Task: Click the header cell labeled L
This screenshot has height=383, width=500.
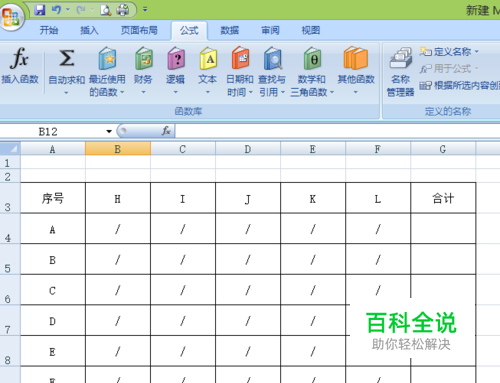Action: (378, 198)
